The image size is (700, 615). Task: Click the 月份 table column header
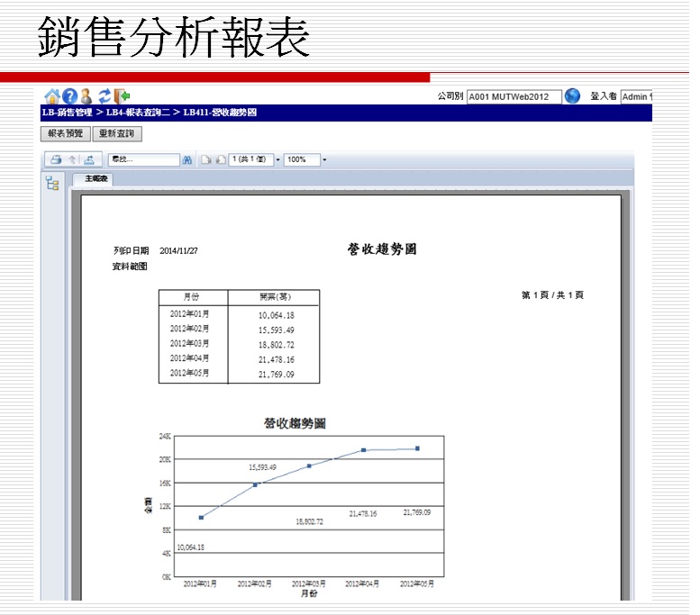pyautogui.click(x=192, y=297)
